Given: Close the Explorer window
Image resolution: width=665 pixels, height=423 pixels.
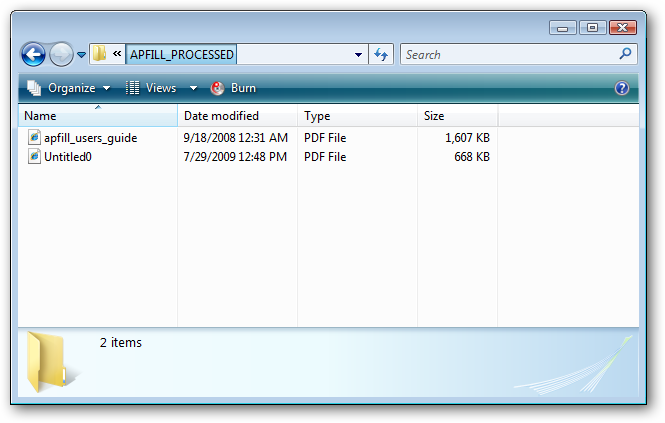Looking at the screenshot, I should click(x=623, y=28).
